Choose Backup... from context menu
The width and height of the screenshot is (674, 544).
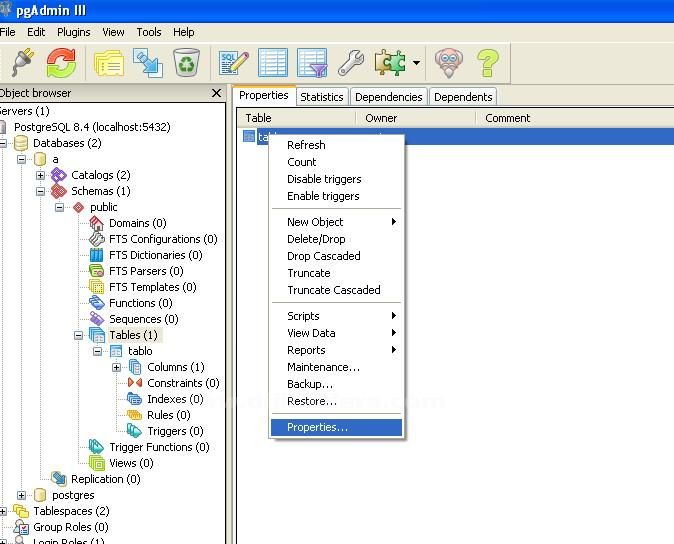point(337,384)
